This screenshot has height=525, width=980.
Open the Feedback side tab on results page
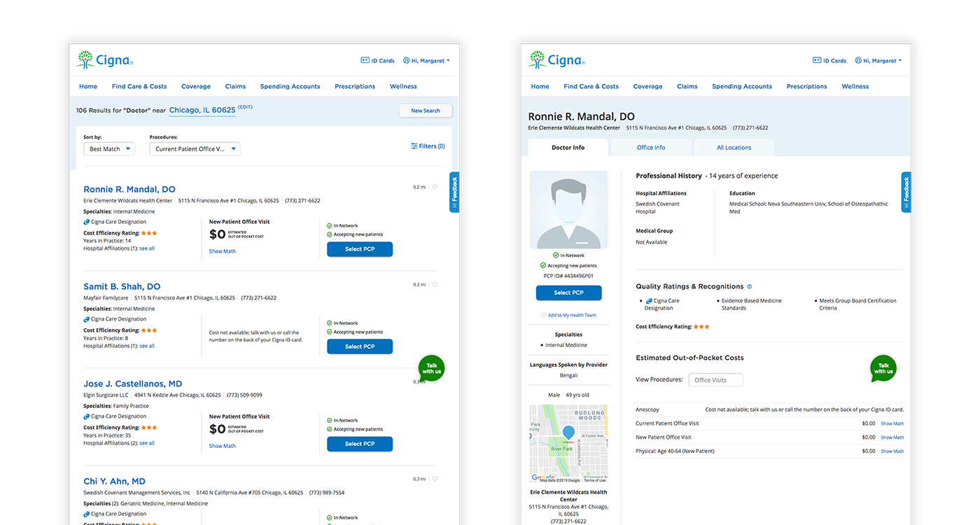pyautogui.click(x=454, y=192)
